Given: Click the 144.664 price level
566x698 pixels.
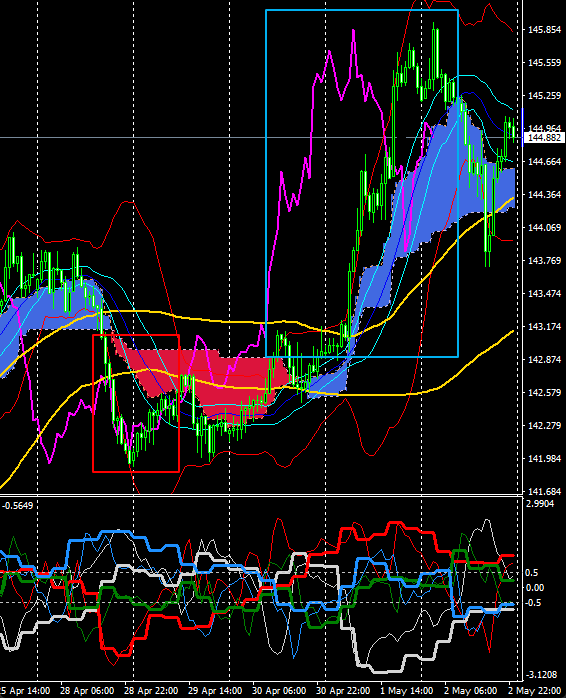Looking at the screenshot, I should 545,161.
